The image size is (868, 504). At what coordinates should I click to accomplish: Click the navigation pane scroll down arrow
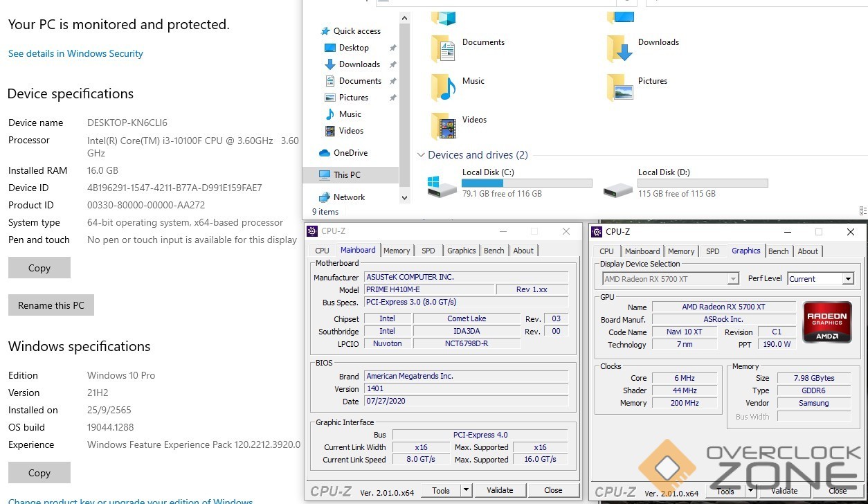406,197
